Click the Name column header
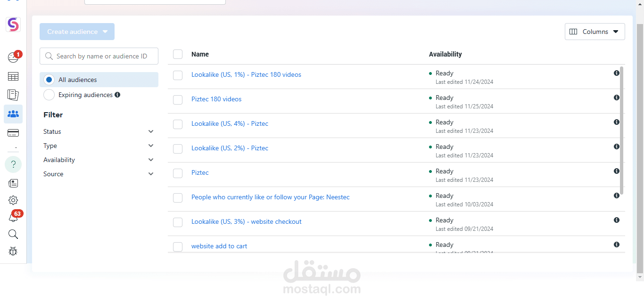Screen dimensions: 644x302 (200, 54)
